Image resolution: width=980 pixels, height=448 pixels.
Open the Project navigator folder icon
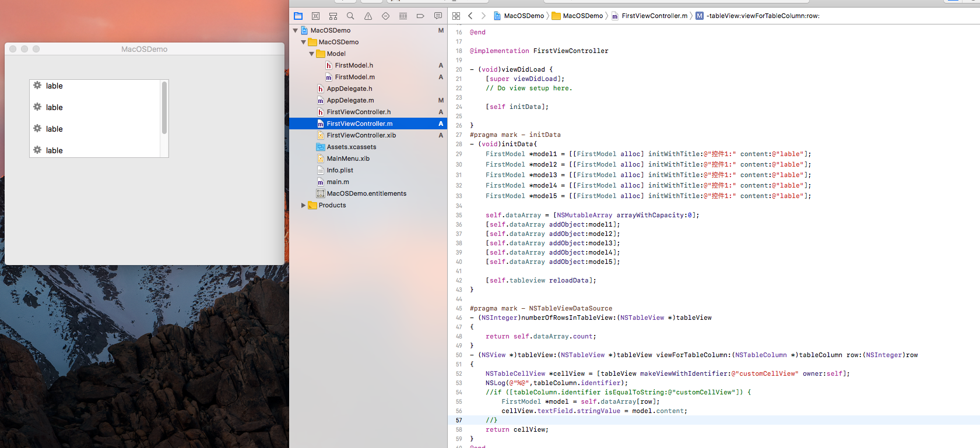click(x=298, y=16)
